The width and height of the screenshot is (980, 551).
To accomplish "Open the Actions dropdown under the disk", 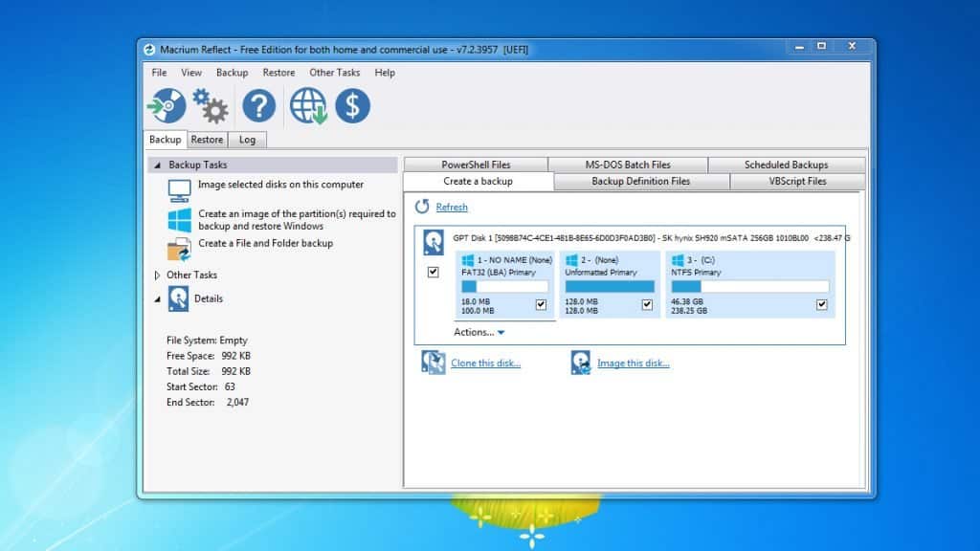I will pyautogui.click(x=479, y=333).
